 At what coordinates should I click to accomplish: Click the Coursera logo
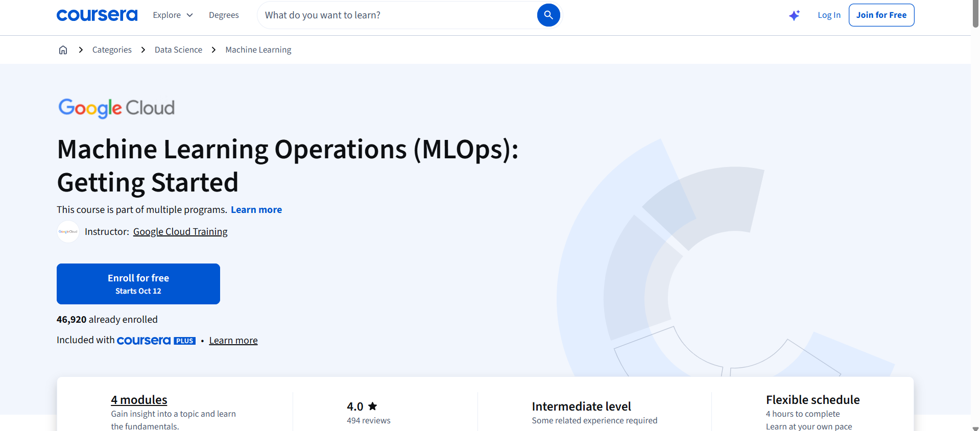click(x=97, y=15)
